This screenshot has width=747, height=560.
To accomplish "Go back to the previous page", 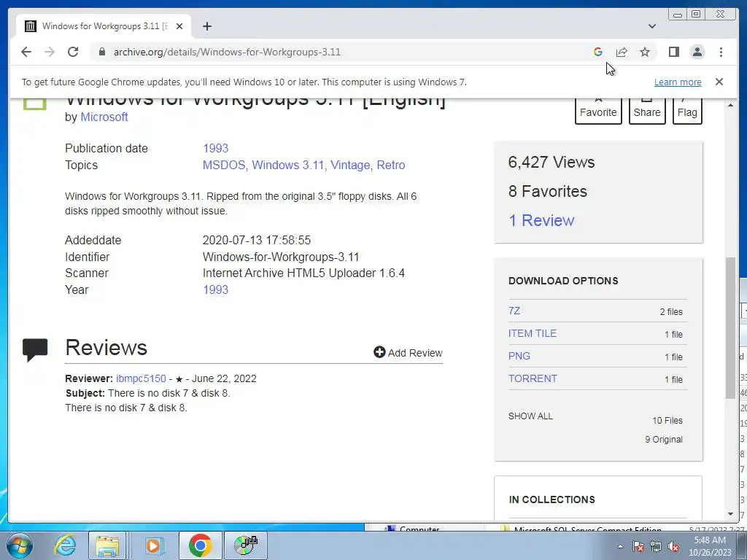I will (26, 52).
